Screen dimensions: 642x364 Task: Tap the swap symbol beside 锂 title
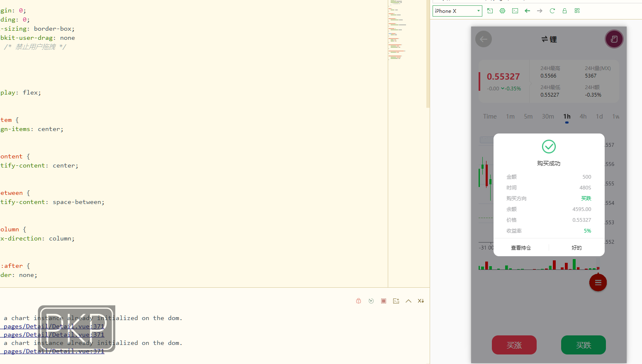pyautogui.click(x=545, y=39)
